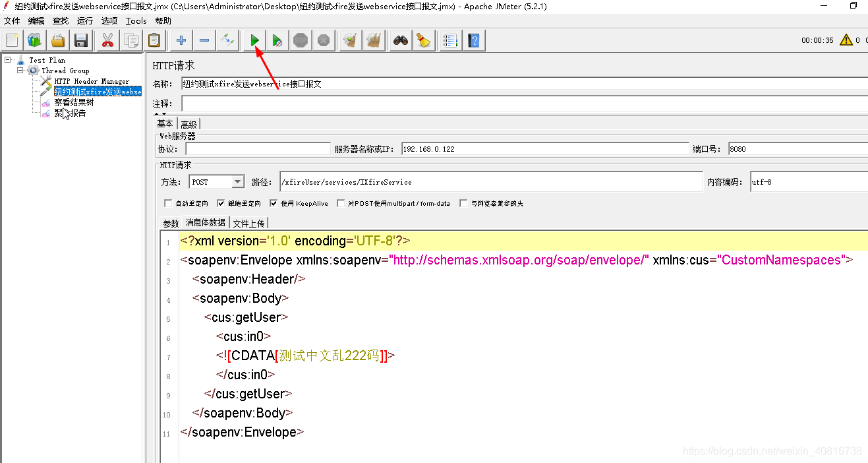Image resolution: width=868 pixels, height=463 pixels.
Task: Click the 名称 input field
Action: [525, 84]
